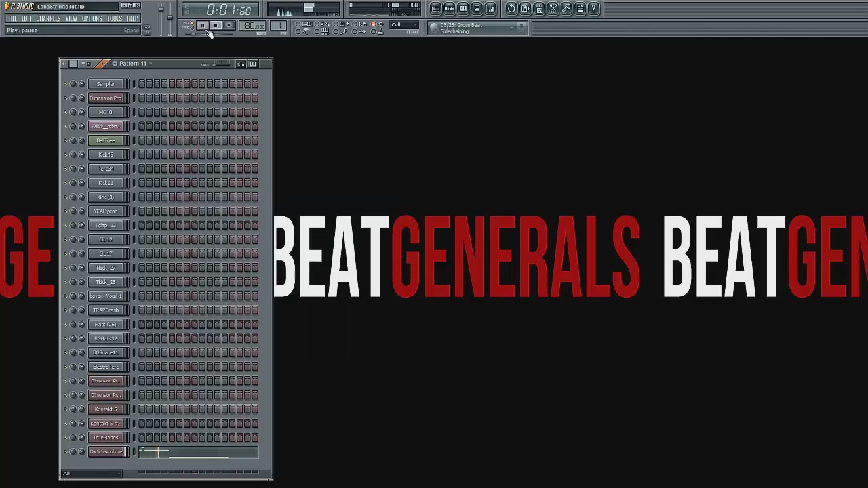Image resolution: width=868 pixels, height=488 pixels.
Task: Open the CHANNELS menu
Action: coord(48,18)
